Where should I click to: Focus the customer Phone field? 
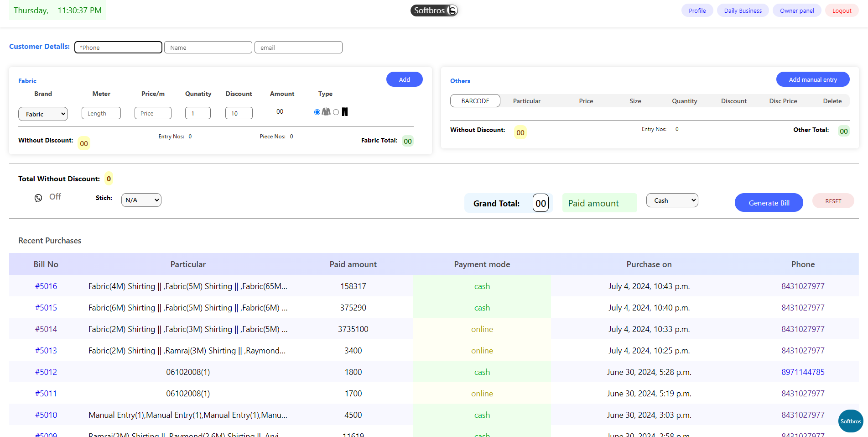point(118,47)
